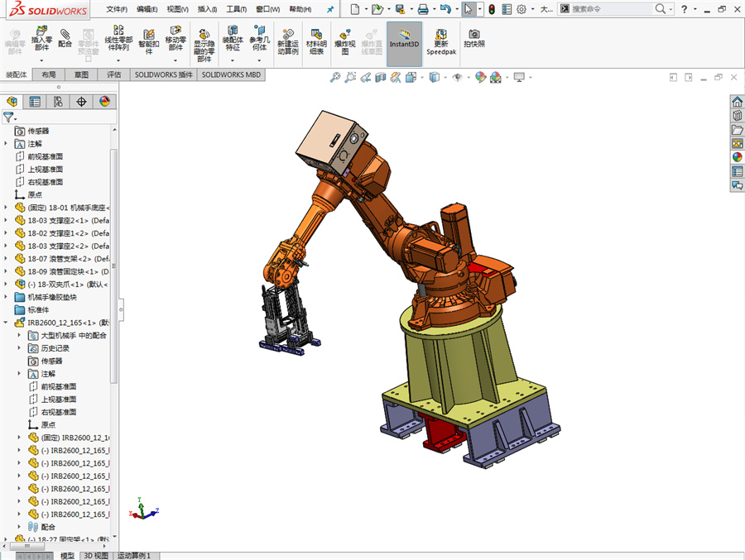
Task: Toggle the Instant3D mode button
Action: [x=403, y=38]
